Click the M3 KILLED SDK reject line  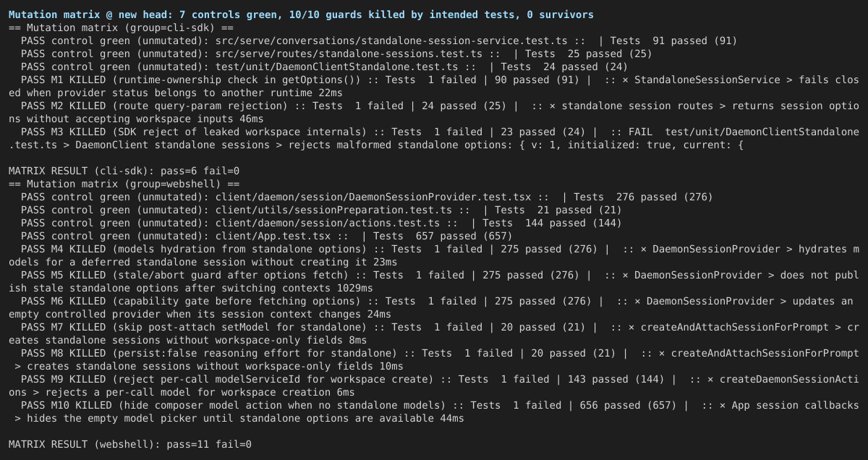pyautogui.click(x=434, y=138)
